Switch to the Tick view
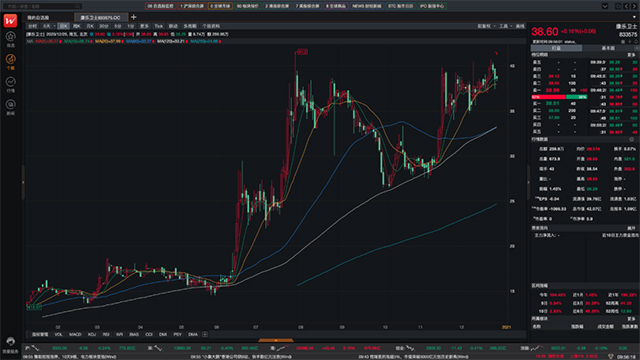640x360 pixels. [x=158, y=26]
